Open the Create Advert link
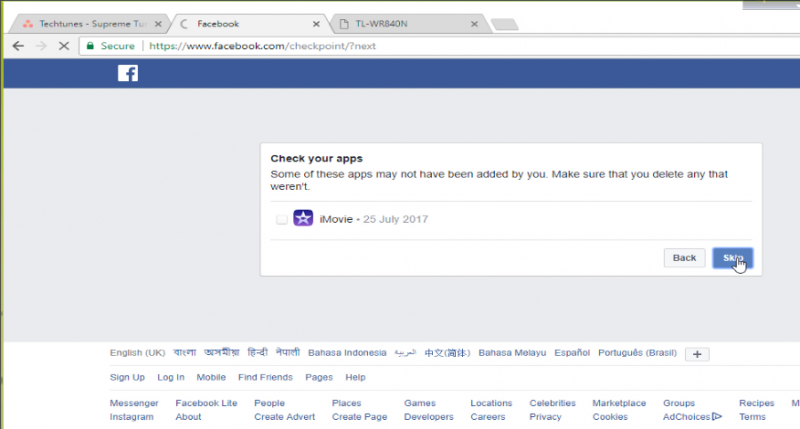 point(285,417)
